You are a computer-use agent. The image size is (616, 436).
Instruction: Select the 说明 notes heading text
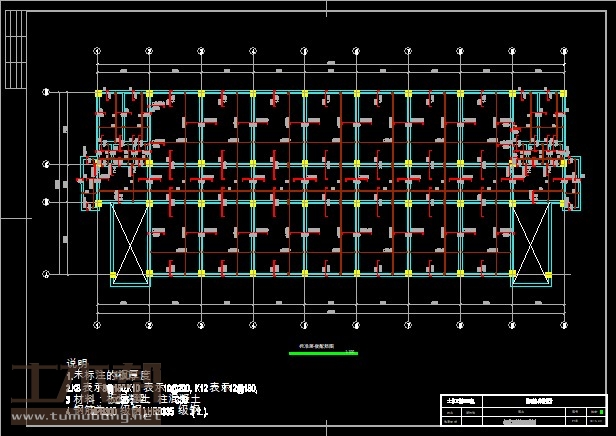tap(76, 363)
